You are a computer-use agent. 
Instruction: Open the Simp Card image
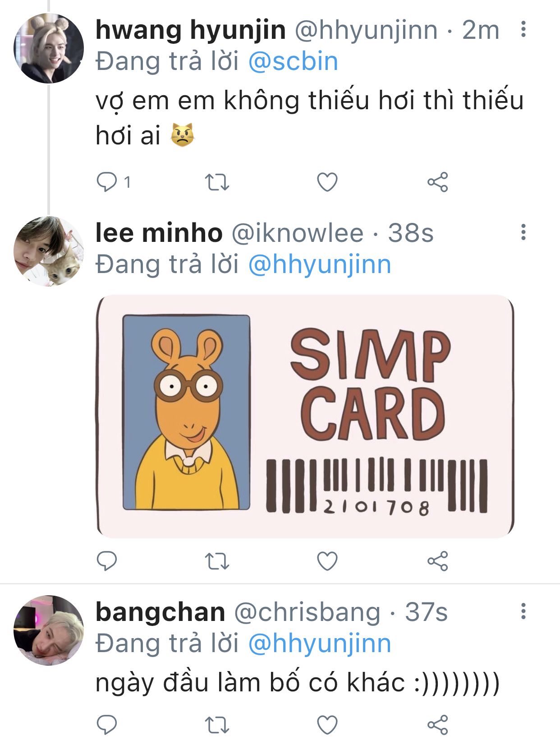tap(305, 416)
